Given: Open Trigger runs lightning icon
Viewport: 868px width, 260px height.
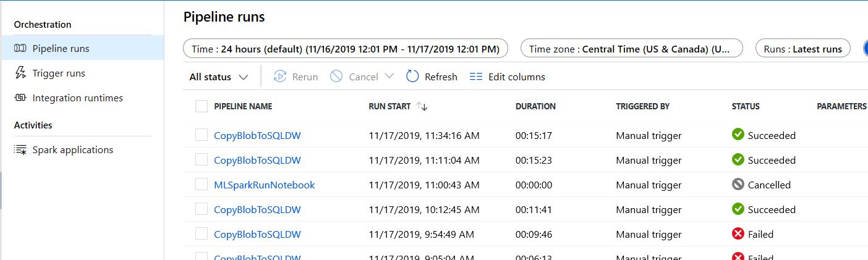Looking at the screenshot, I should point(20,73).
